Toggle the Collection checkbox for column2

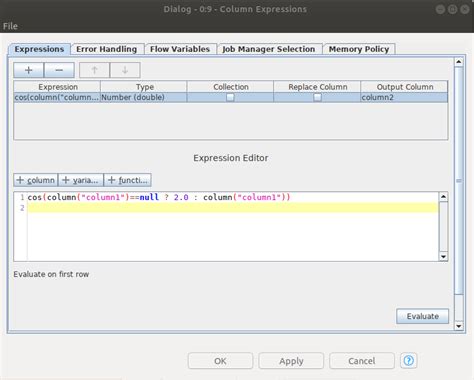pos(230,97)
